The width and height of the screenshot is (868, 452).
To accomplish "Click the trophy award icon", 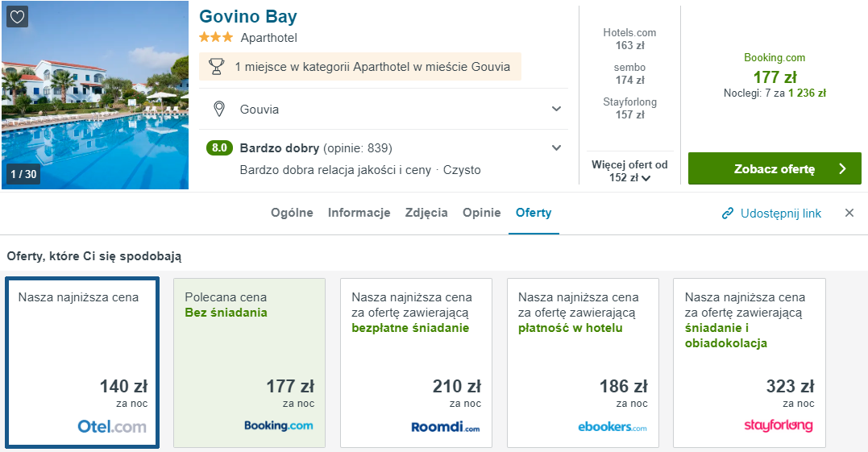I will tap(216, 67).
